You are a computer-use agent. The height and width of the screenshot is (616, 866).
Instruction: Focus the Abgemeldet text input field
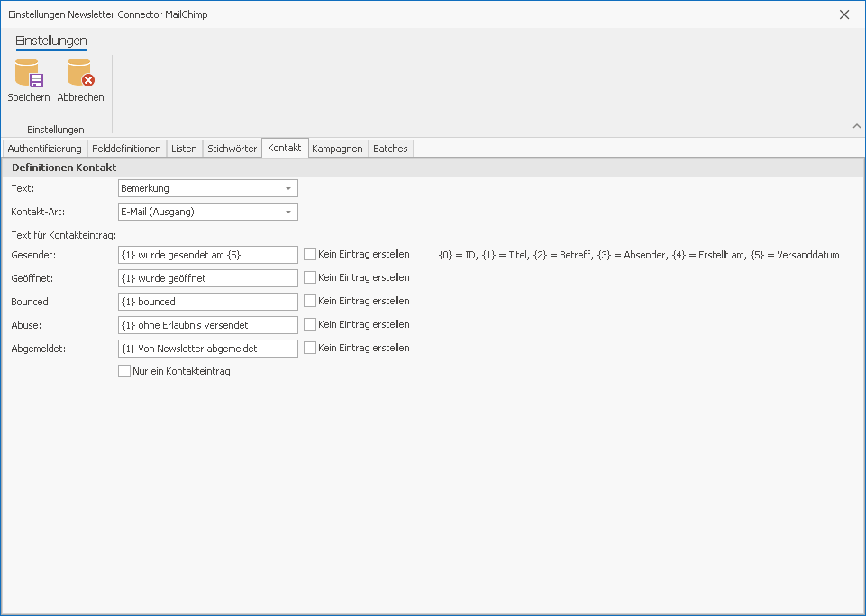(x=207, y=348)
